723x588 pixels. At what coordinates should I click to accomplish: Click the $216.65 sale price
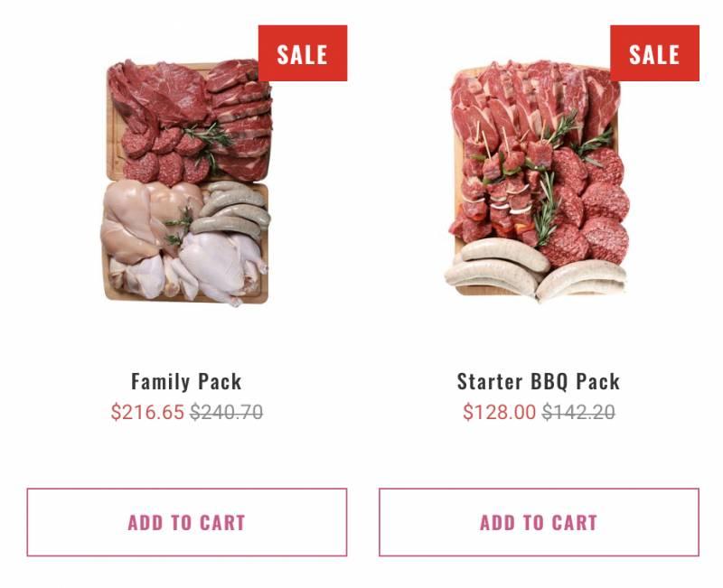tap(147, 412)
